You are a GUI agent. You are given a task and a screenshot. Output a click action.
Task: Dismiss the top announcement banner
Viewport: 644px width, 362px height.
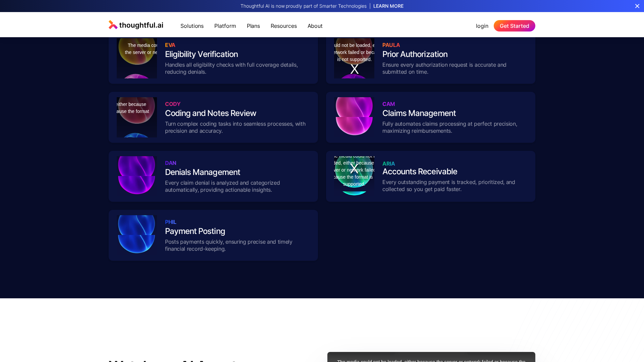click(x=637, y=6)
